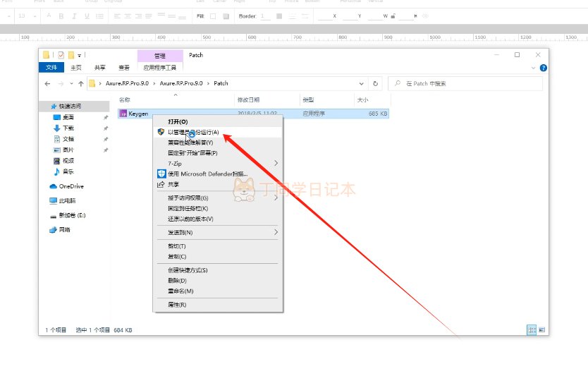This screenshot has width=588, height=388.
Task: Select 属性(R) in the context menu
Action: (x=177, y=305)
